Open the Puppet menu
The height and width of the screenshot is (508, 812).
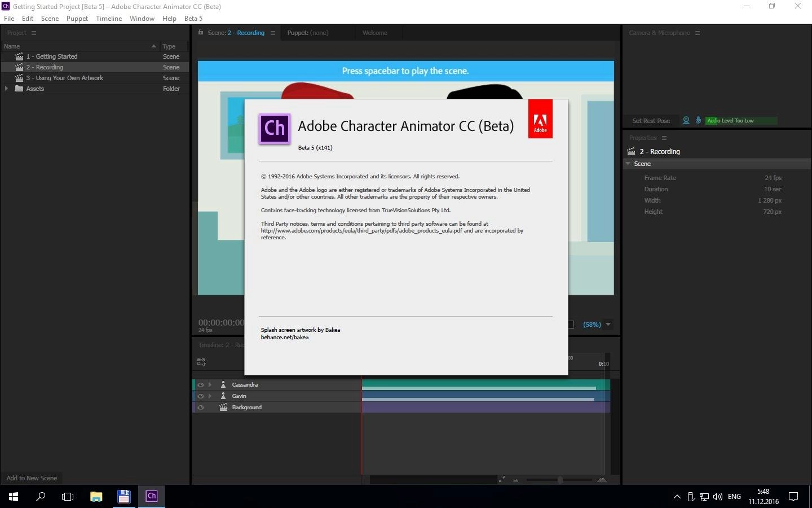tap(77, 19)
